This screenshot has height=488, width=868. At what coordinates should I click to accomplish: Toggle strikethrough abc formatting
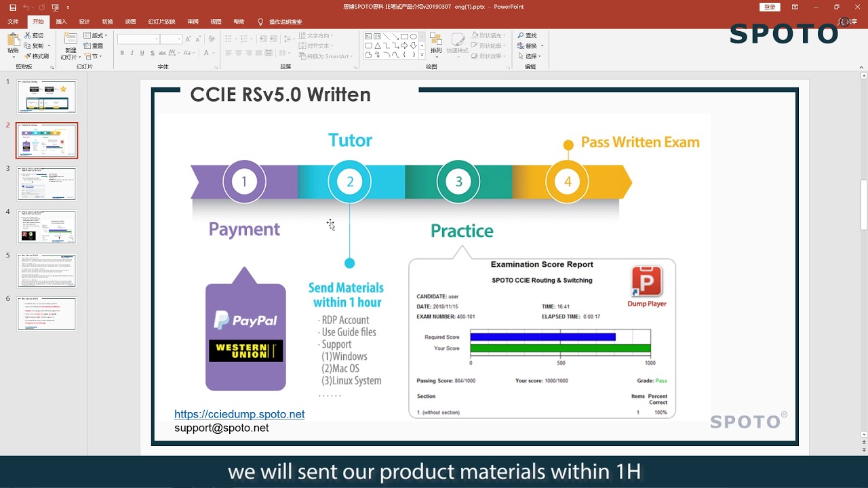[161, 53]
